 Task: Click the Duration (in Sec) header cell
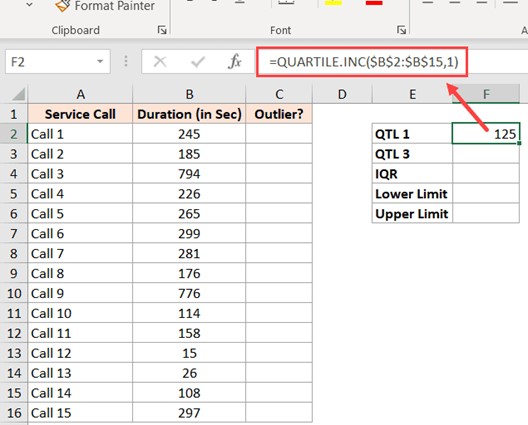[189, 114]
